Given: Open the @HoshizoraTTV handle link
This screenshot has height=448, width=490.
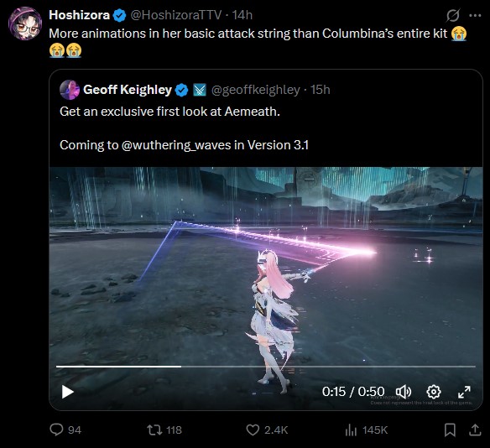Looking at the screenshot, I should tap(175, 15).
